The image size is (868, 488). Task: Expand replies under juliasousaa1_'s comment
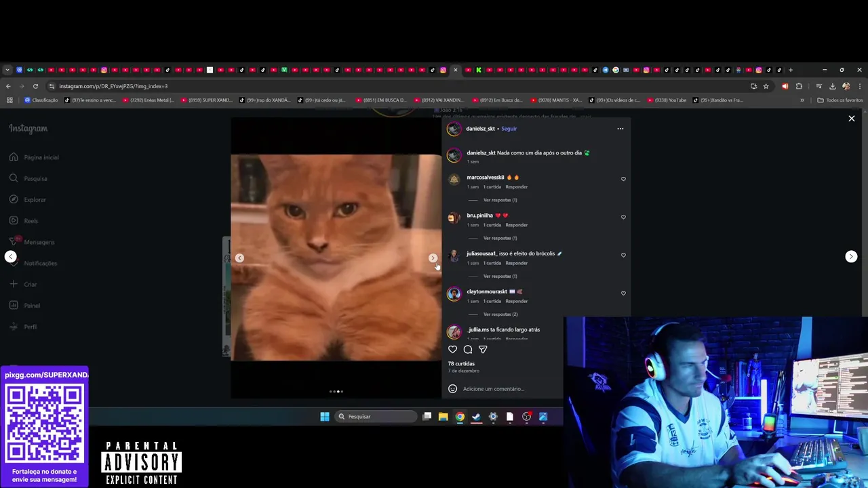coord(500,276)
